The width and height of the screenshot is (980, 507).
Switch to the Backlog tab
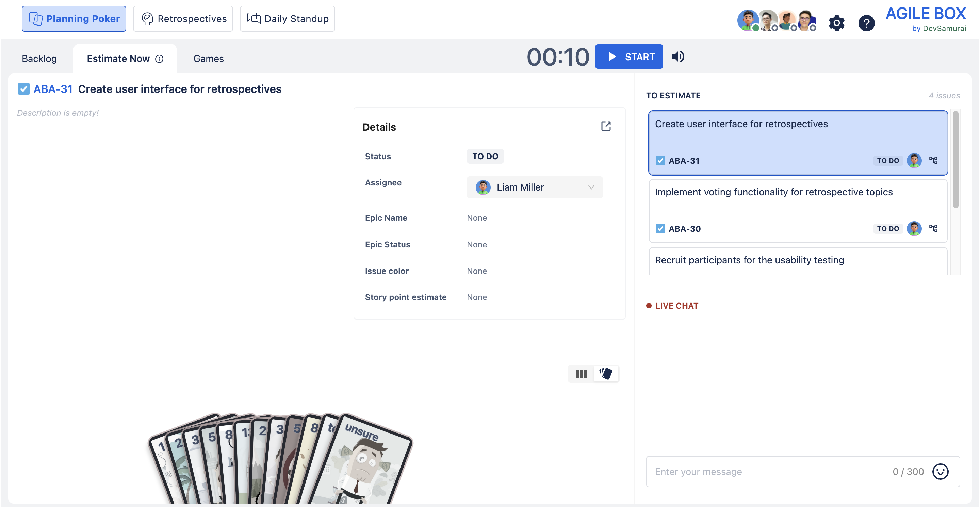click(x=39, y=59)
